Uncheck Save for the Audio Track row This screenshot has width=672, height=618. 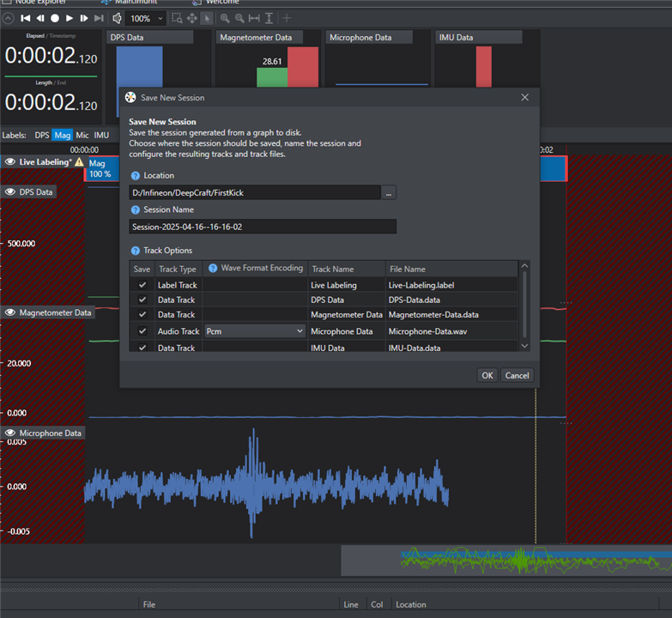tap(142, 330)
